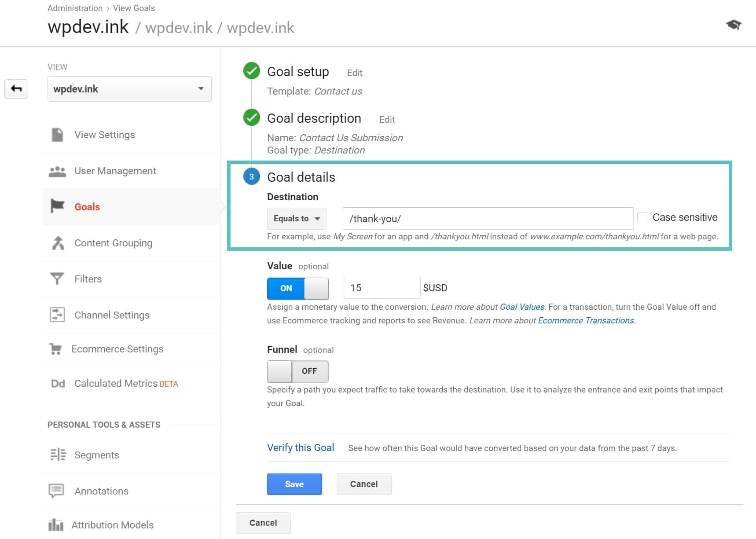Select the View Settings icon
This screenshot has height=539, width=756.
click(x=56, y=135)
